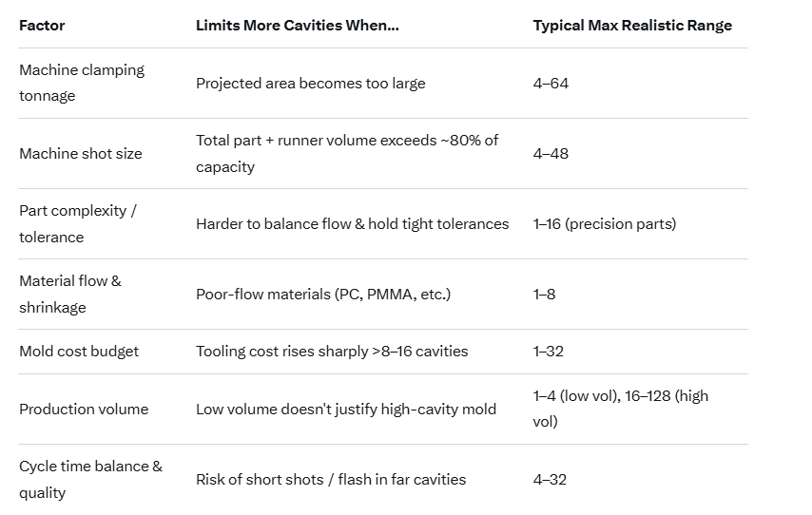Select "Poor-flow materials (PC, PMMA, etc.)" text

[x=322, y=295]
